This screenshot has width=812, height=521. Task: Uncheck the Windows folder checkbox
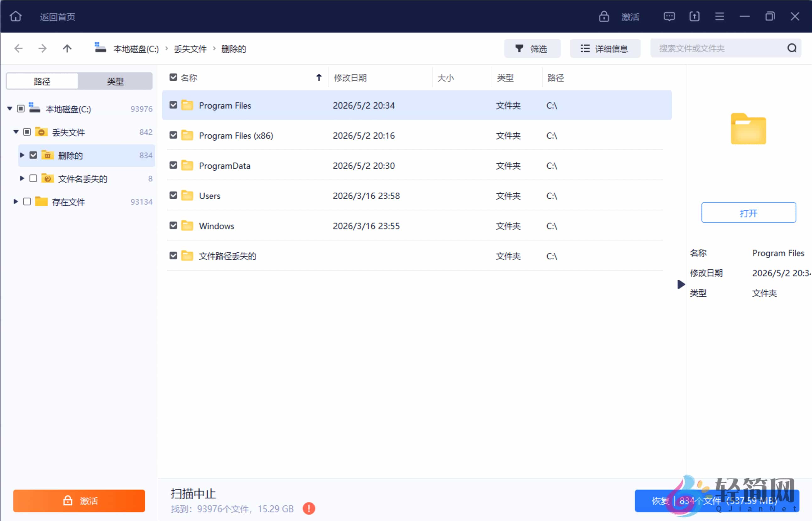tap(173, 225)
